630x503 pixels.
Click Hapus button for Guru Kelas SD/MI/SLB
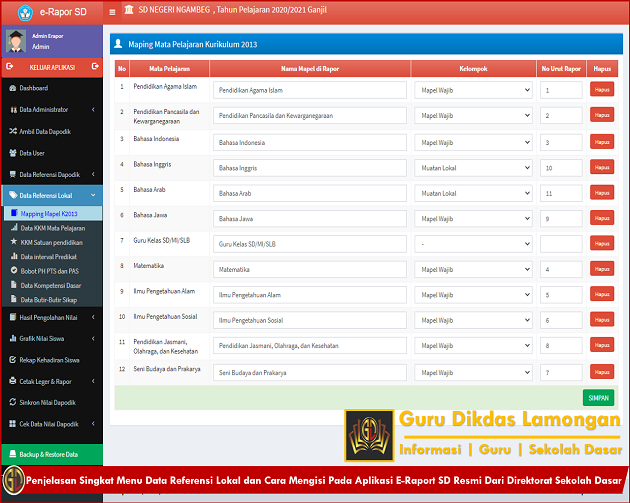click(x=602, y=243)
